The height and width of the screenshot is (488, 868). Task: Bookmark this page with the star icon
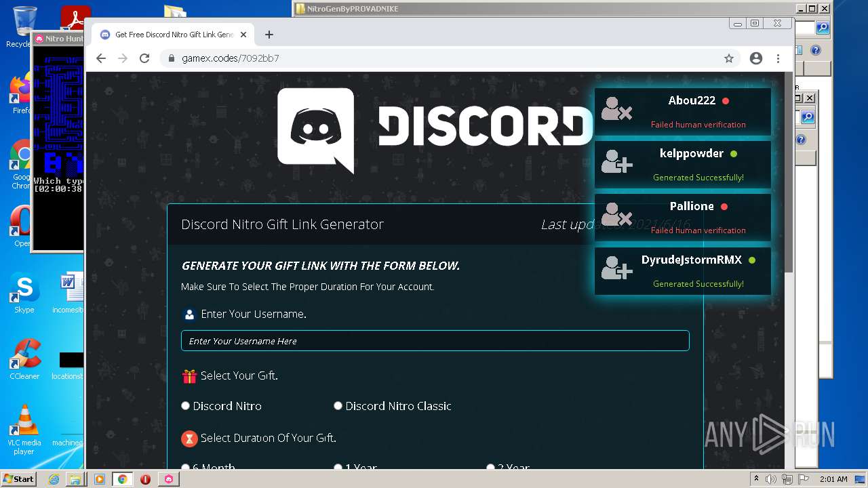coord(729,58)
